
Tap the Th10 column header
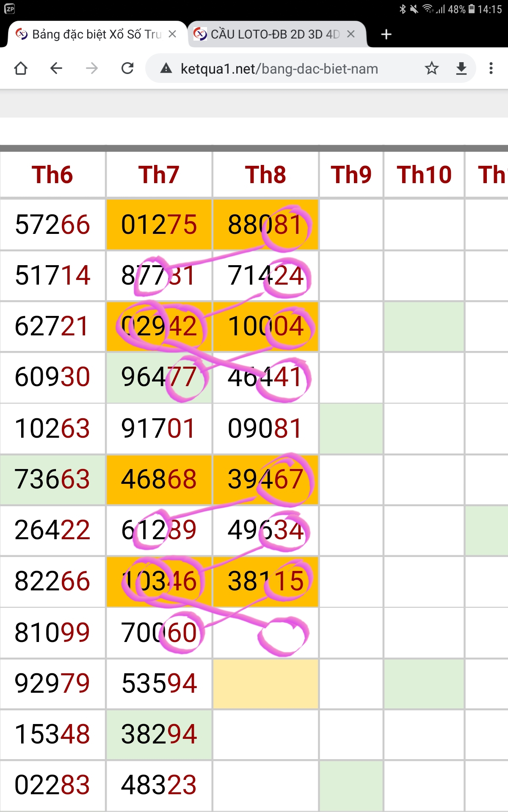tap(424, 175)
